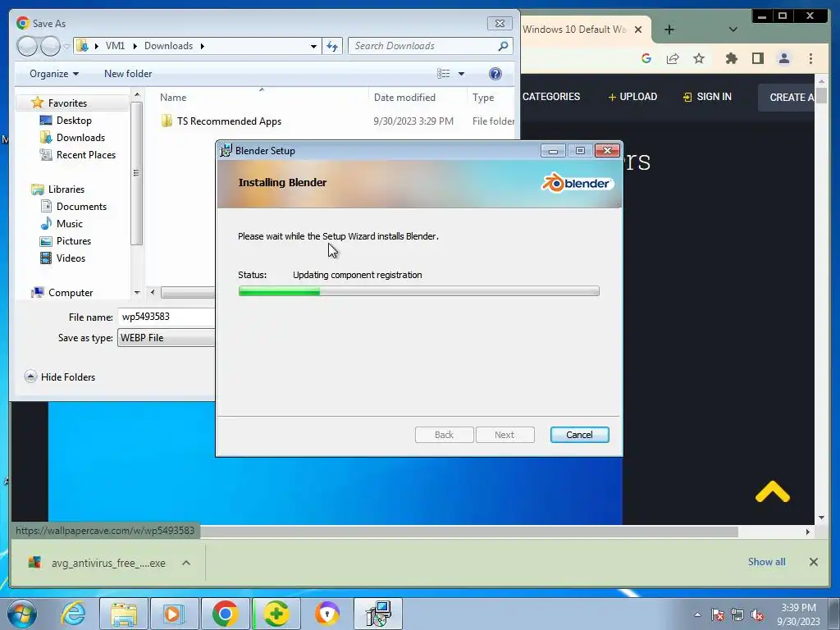Expand the Save as type combo box
The height and width of the screenshot is (630, 840).
pyautogui.click(x=166, y=338)
